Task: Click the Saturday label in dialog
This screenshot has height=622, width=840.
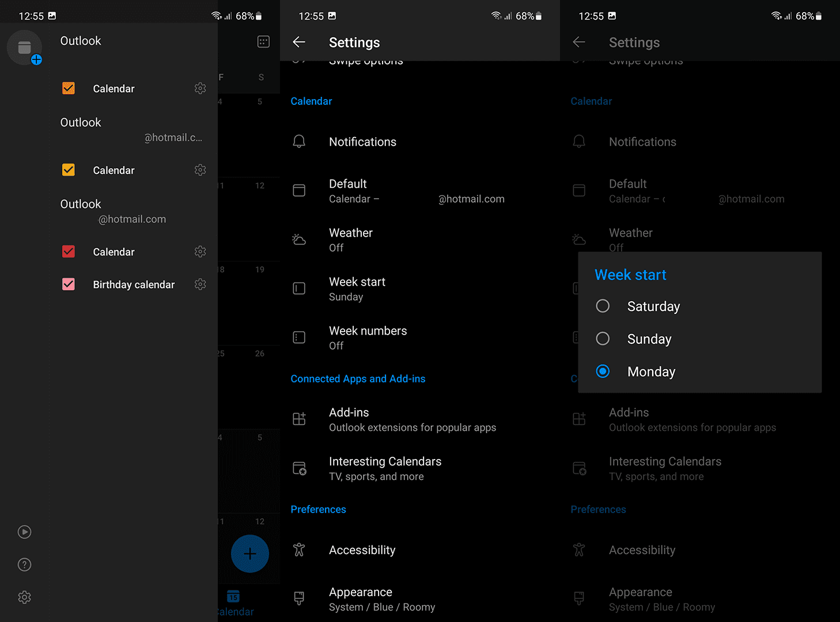Action: [x=653, y=306]
